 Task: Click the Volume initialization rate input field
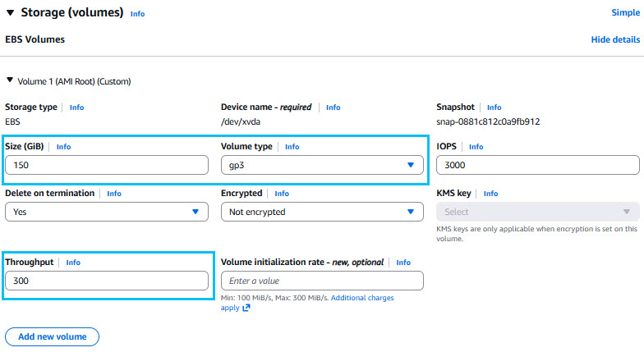tap(322, 281)
